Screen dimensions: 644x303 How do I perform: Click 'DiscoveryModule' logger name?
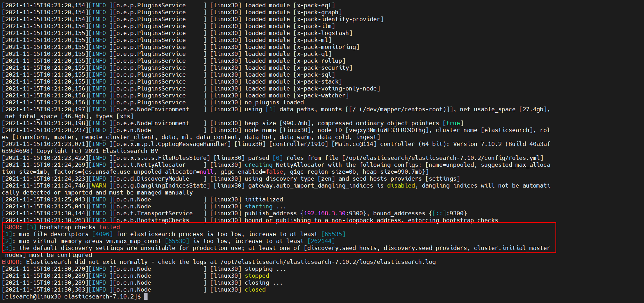coord(163,179)
